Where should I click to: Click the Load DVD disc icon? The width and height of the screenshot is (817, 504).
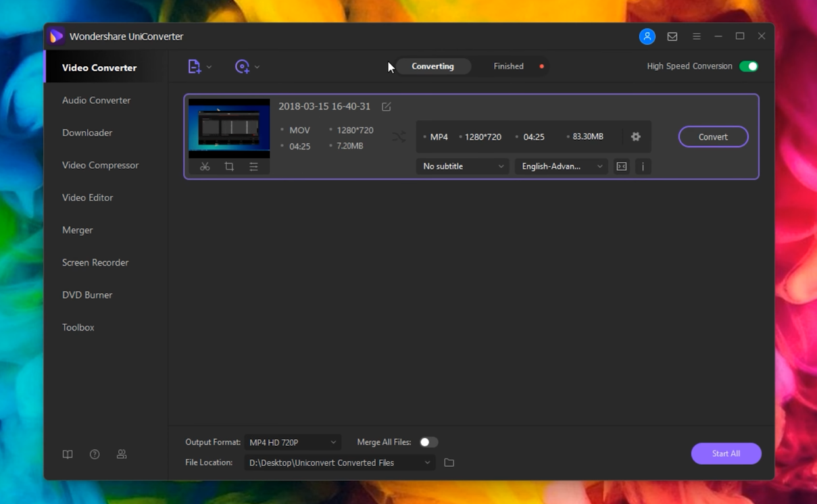242,66
